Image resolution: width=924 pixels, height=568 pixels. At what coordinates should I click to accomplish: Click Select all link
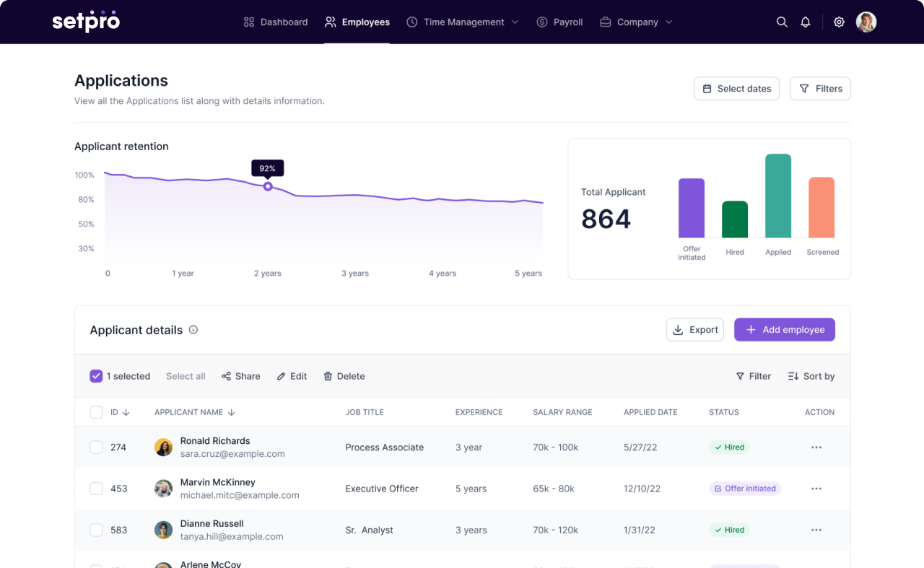point(186,376)
